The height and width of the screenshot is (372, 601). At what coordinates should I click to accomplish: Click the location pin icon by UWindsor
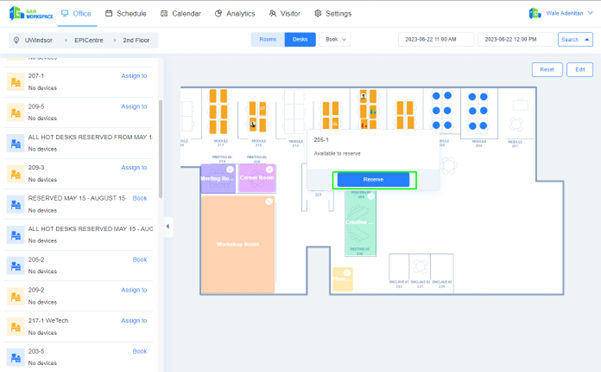click(16, 40)
